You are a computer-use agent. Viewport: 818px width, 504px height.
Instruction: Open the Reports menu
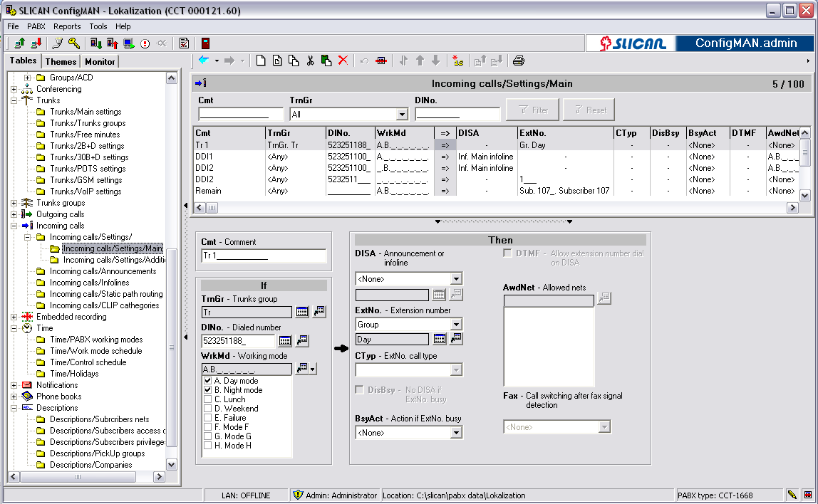point(67,26)
